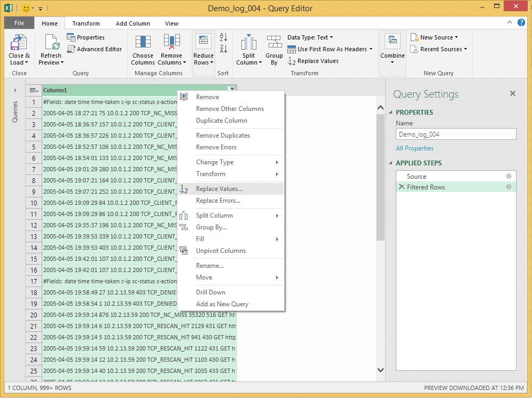
Task: Collapse the PROPERTIES section
Action: pos(390,112)
